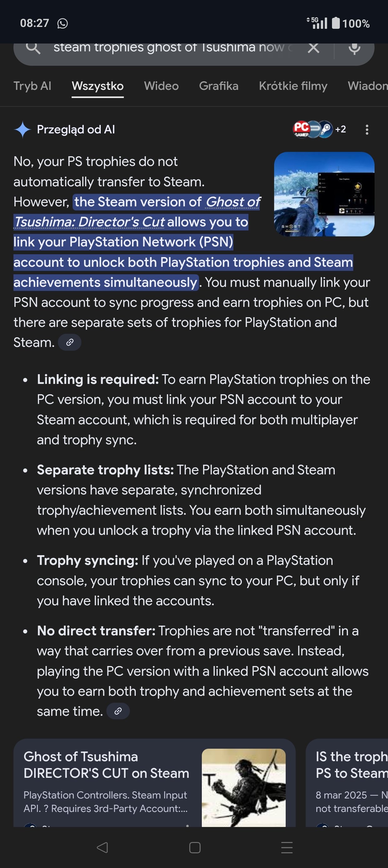
Task: Clear the search query with X
Action: pos(314,48)
